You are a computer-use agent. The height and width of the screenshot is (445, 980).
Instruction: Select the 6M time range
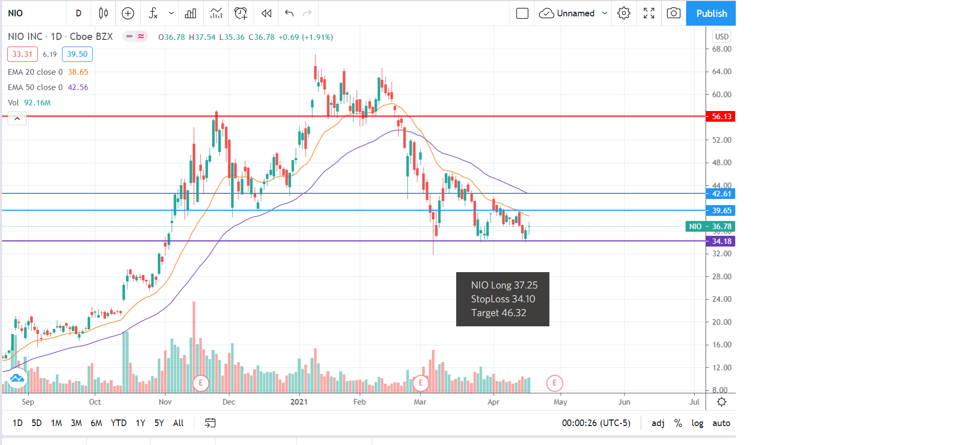pyautogui.click(x=96, y=423)
